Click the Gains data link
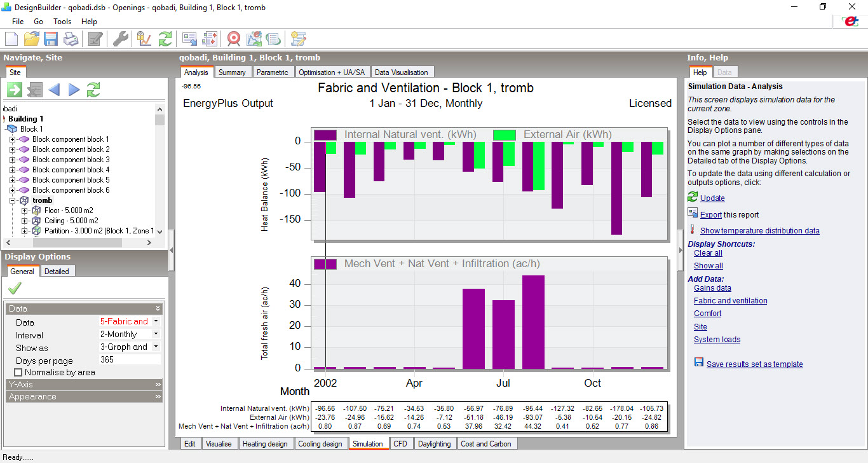 tap(712, 288)
